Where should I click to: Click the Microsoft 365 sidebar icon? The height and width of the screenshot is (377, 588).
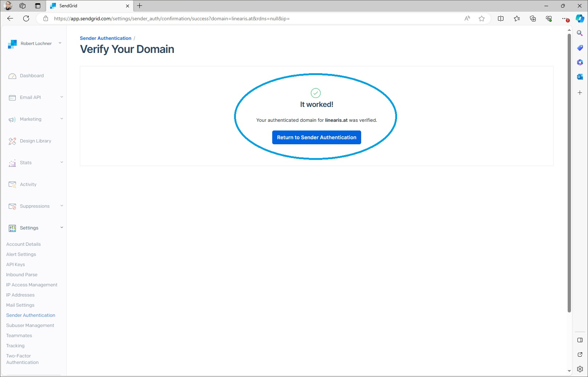click(580, 62)
